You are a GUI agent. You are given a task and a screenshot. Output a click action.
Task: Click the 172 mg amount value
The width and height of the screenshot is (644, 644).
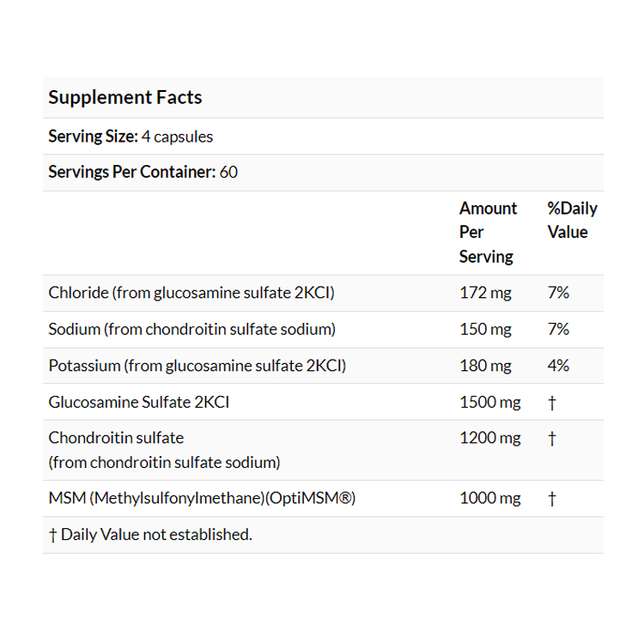485,293
